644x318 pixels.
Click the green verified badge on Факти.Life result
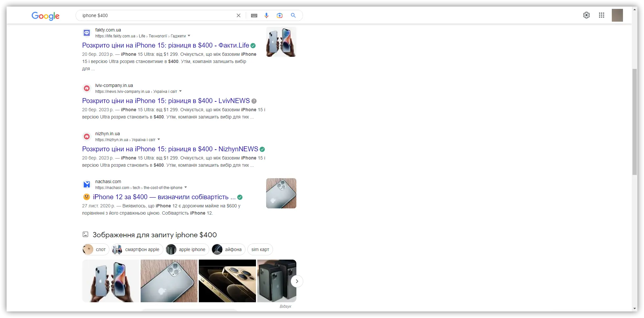(x=253, y=46)
